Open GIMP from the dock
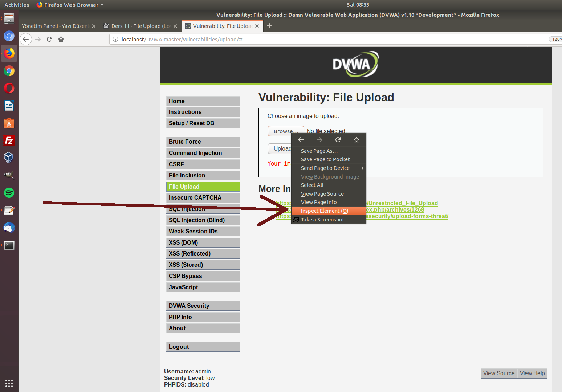Viewport: 562px width, 392px height. 9,175
